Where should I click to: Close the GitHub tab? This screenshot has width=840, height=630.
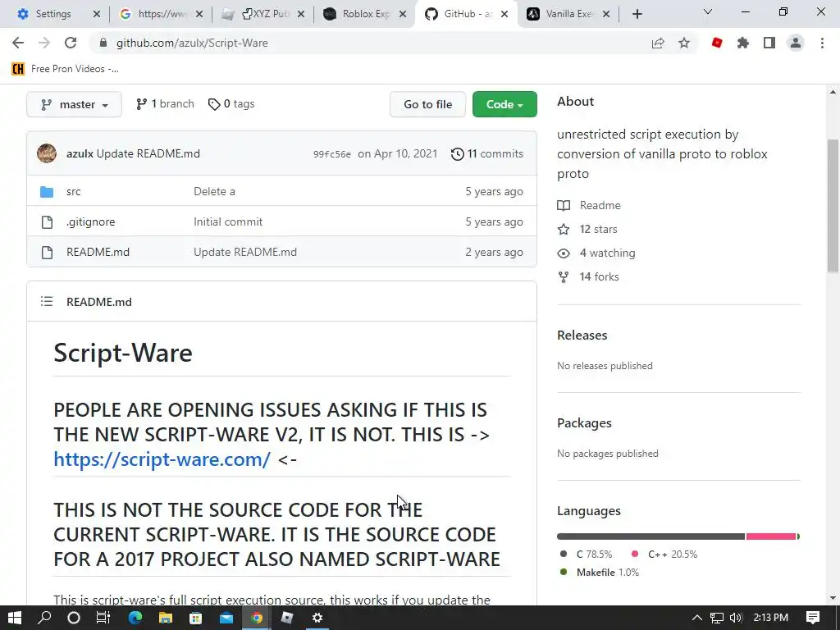click(504, 14)
